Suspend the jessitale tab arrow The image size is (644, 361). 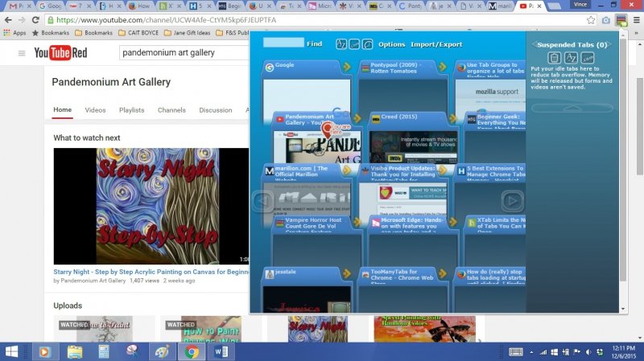[347, 273]
